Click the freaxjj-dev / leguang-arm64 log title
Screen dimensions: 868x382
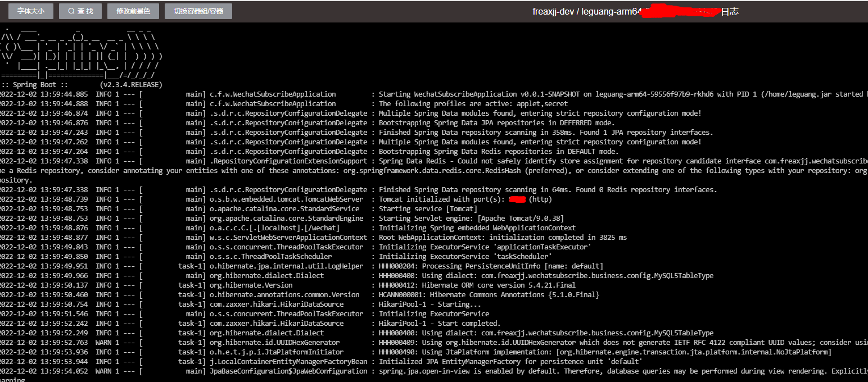(635, 11)
